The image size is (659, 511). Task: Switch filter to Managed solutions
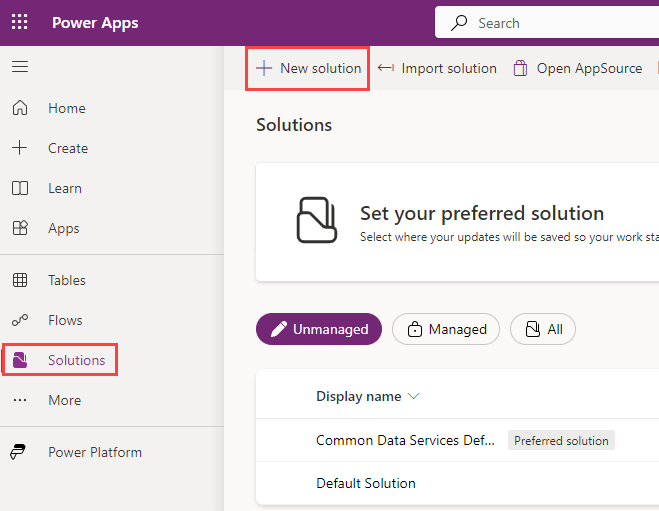tap(445, 329)
